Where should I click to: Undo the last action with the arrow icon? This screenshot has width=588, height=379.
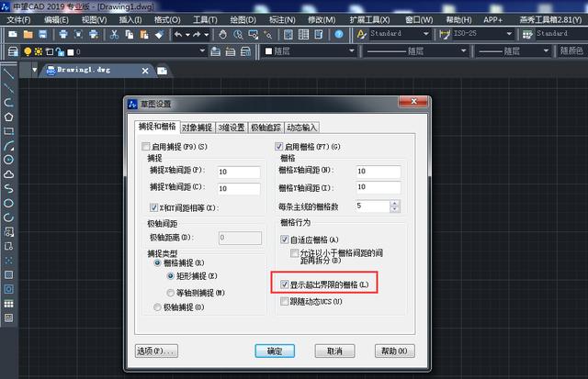[178, 35]
